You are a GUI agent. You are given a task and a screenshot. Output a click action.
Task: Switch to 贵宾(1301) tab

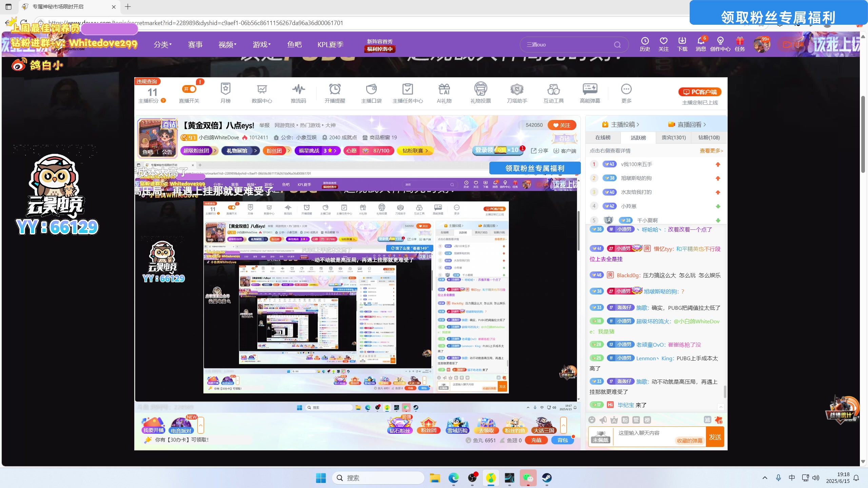674,138
